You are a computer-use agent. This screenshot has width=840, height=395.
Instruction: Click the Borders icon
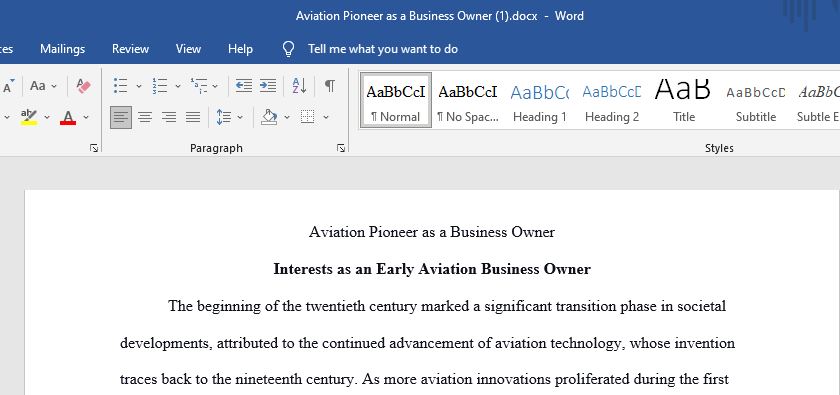tap(308, 117)
